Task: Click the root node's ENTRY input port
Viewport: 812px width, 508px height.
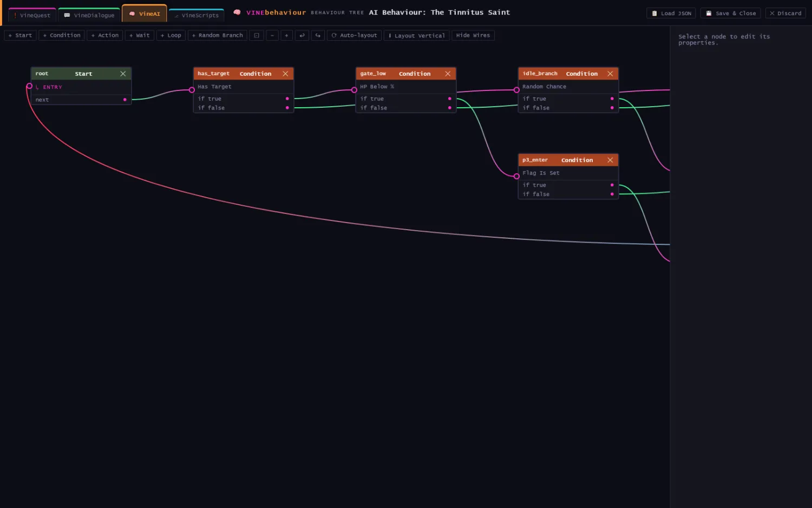Action: point(29,86)
